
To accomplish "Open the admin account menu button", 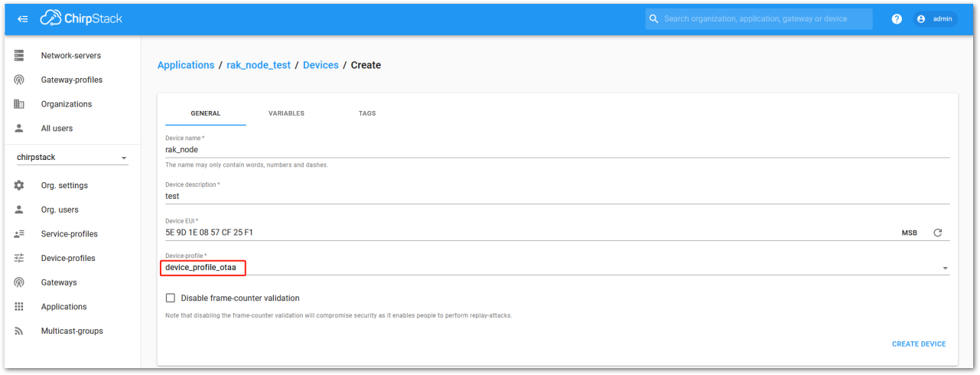I will (934, 19).
